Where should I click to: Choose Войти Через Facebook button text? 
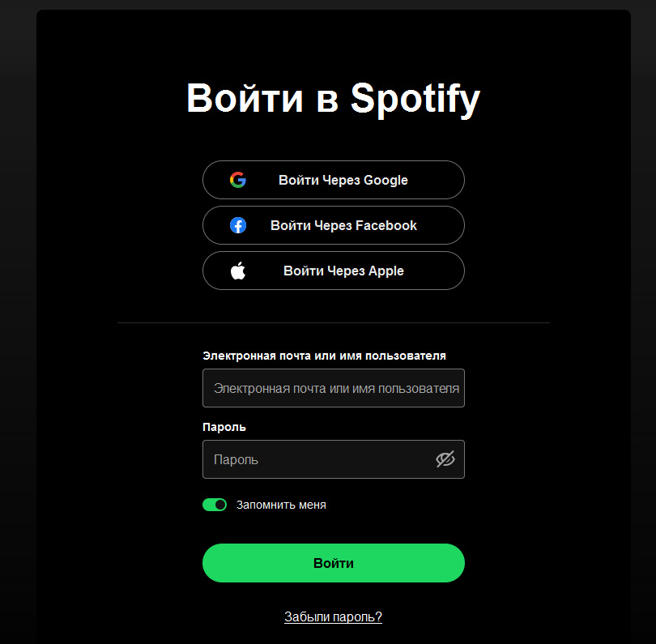pyautogui.click(x=343, y=225)
